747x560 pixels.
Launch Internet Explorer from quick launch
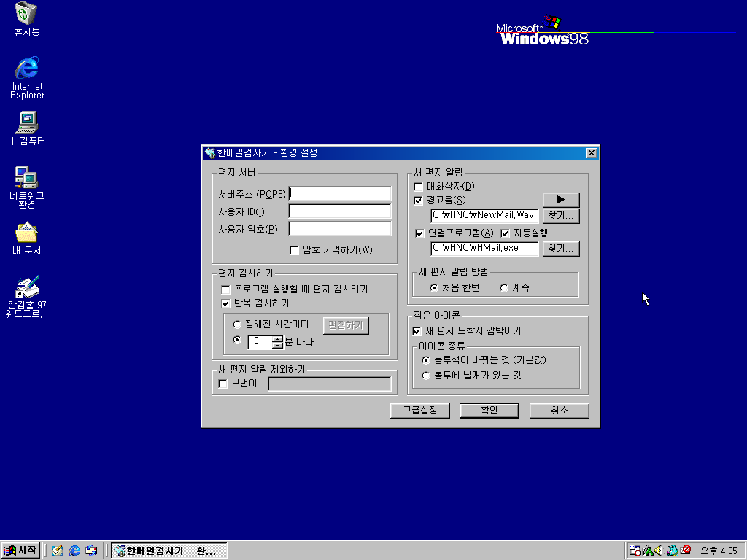74,551
